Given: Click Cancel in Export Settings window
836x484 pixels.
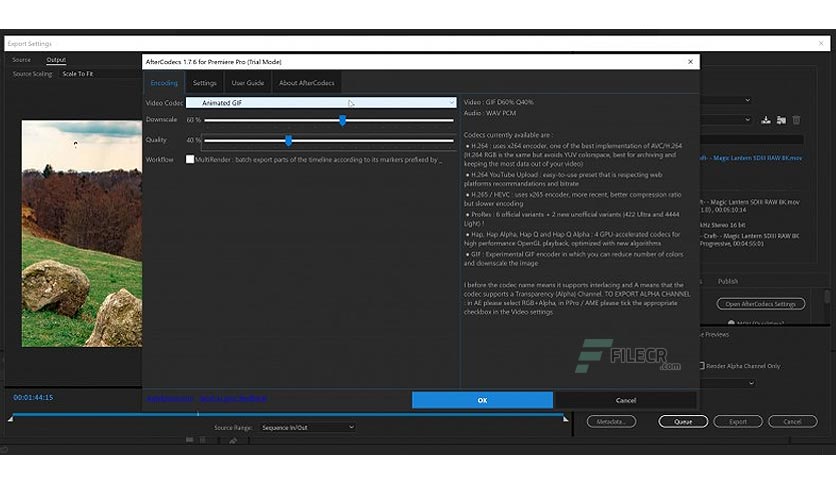Looking at the screenshot, I should coord(792,422).
